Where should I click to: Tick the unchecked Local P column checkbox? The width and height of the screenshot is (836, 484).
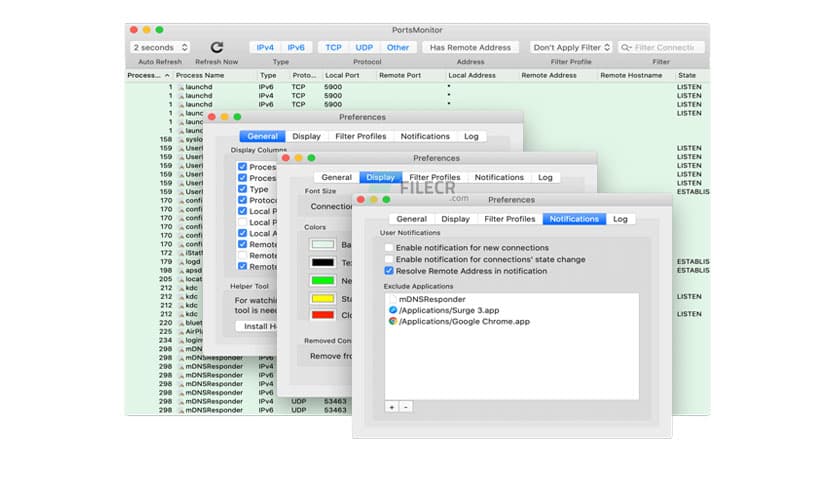pos(243,222)
